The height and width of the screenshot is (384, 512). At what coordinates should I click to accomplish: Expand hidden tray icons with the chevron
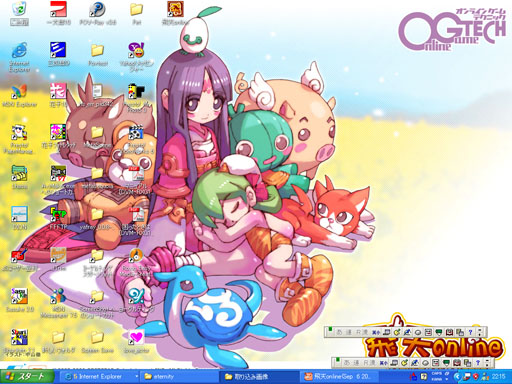click(x=457, y=377)
